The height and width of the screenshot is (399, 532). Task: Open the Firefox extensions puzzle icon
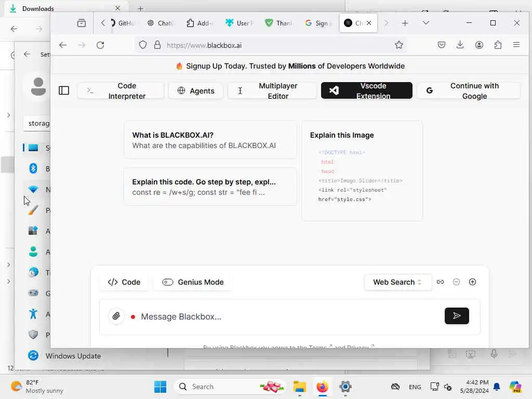point(498,45)
